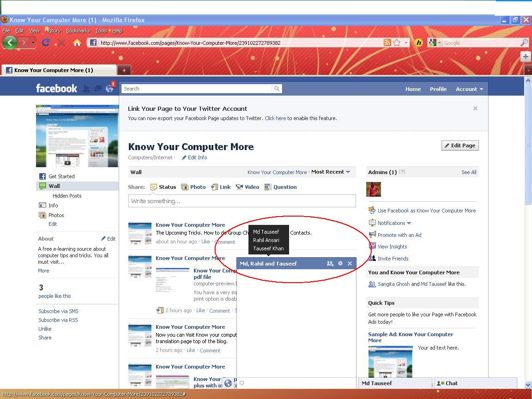Viewport: 532px width, 399px height.
Task: Click the admin profile photo thumbnail
Action: pyautogui.click(x=374, y=189)
